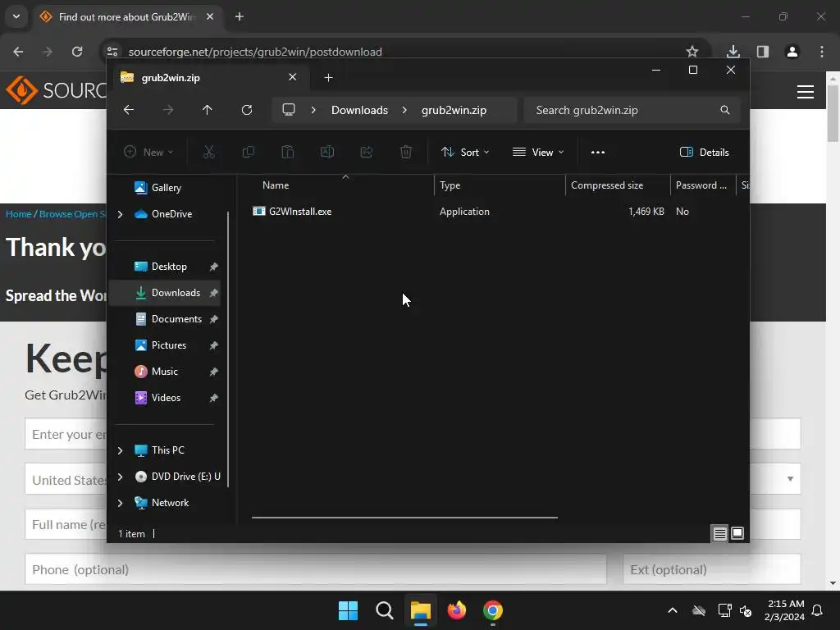Click chevron after Downloads in address bar

[x=404, y=110]
